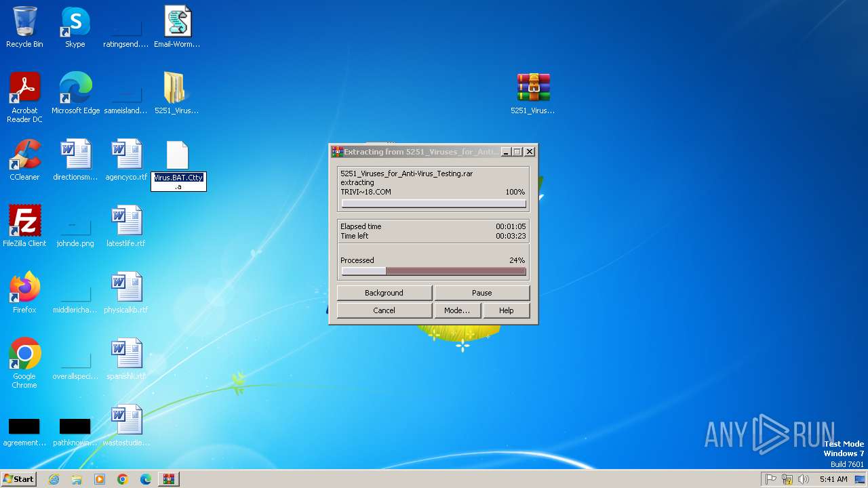
Task: Cancel the extraction
Action: pos(384,310)
